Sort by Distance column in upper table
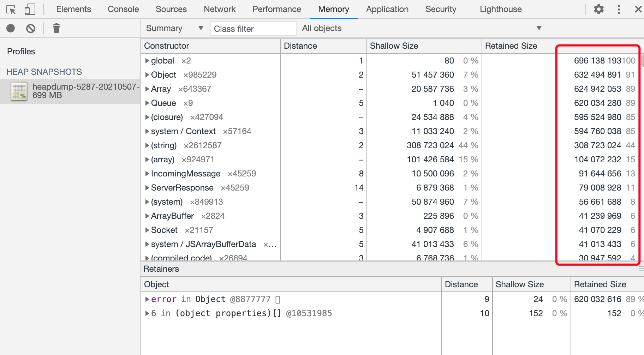 [324, 46]
